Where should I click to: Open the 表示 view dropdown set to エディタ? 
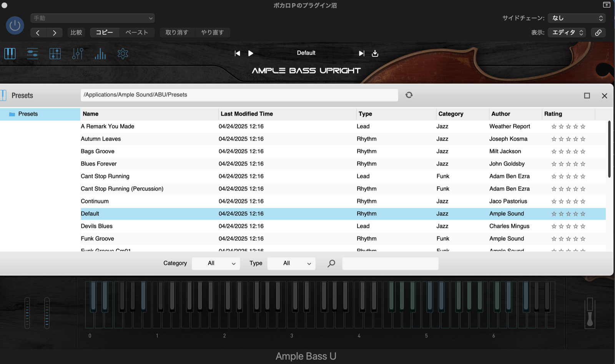coord(567,33)
